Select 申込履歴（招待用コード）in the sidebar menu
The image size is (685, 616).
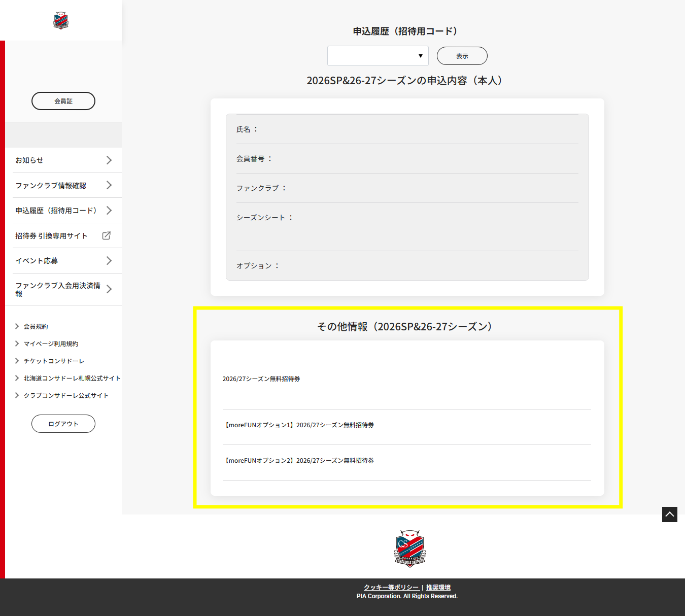[63, 210]
